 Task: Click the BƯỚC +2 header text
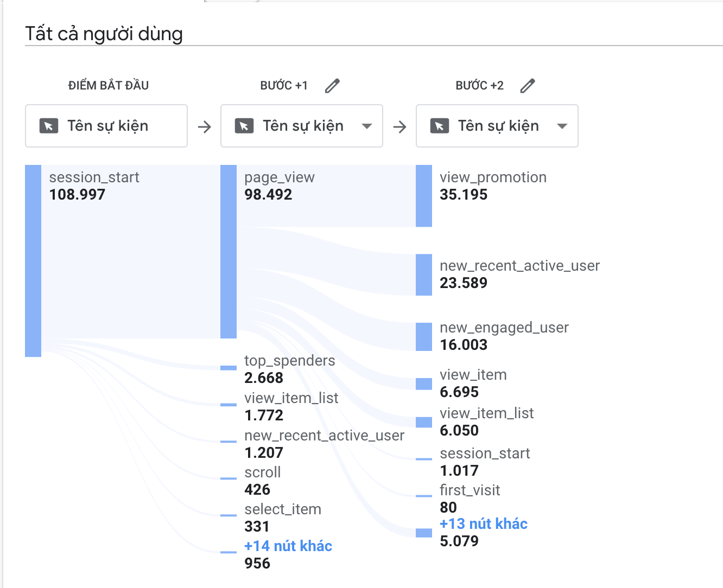point(480,86)
